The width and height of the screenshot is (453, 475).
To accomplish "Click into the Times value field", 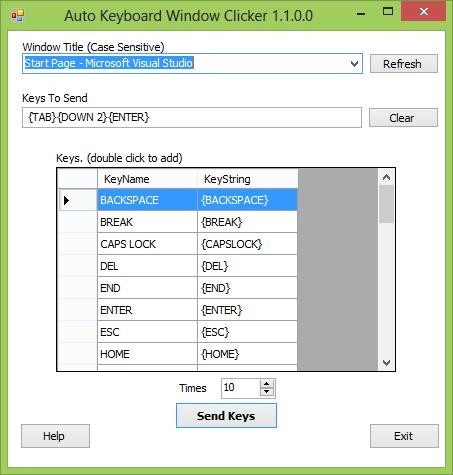I will (240, 388).
